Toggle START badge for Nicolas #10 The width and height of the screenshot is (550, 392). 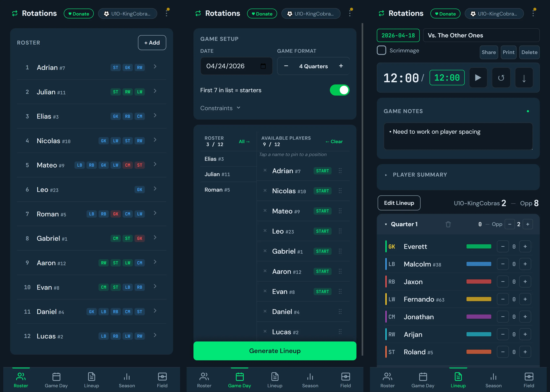(x=322, y=191)
